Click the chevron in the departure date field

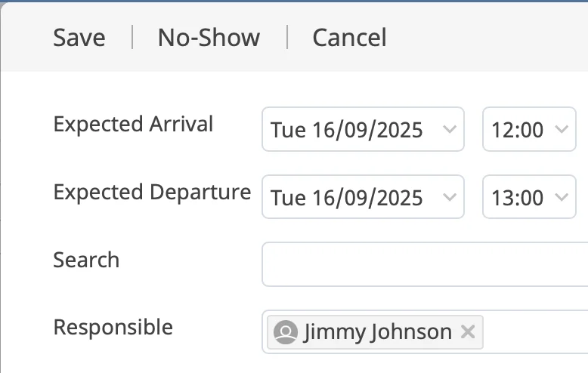coord(449,197)
